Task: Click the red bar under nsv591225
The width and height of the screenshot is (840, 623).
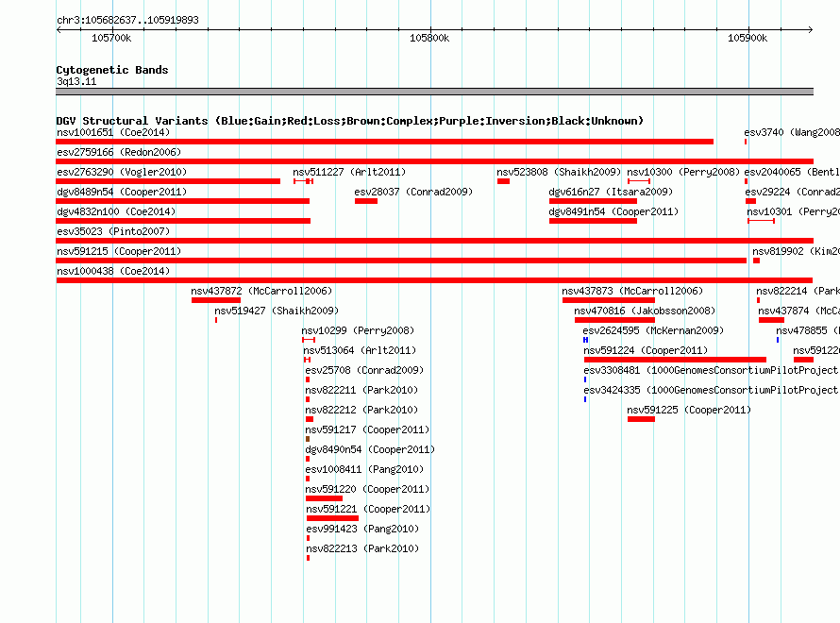Action: [641, 419]
